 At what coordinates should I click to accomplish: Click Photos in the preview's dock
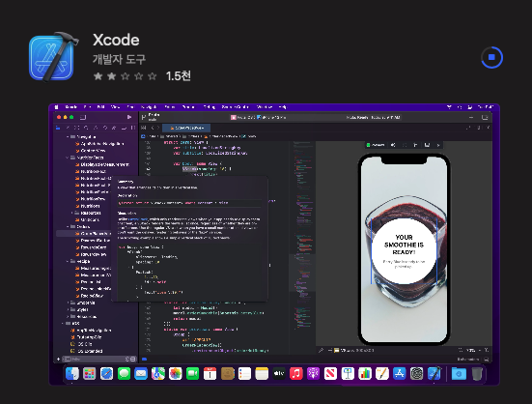coord(176,374)
